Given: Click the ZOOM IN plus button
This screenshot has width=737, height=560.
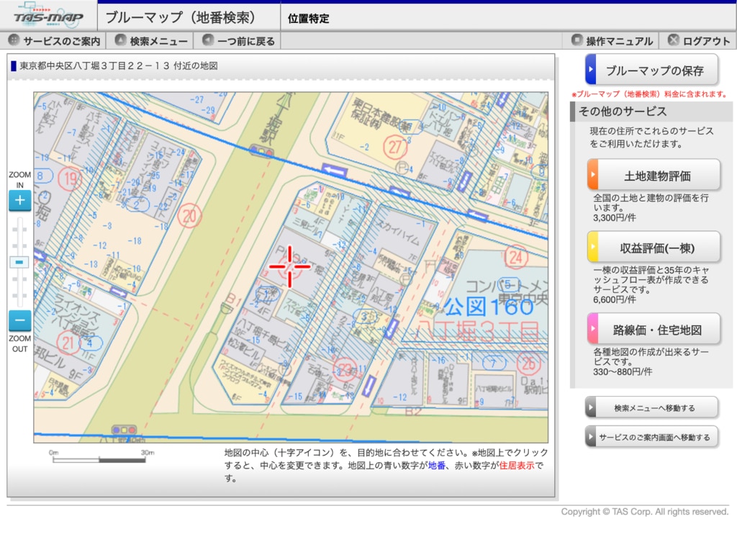Looking at the screenshot, I should tap(19, 200).
